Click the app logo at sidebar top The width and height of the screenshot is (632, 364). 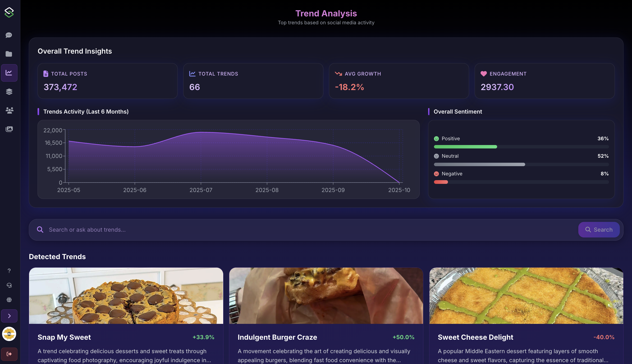[x=9, y=12]
